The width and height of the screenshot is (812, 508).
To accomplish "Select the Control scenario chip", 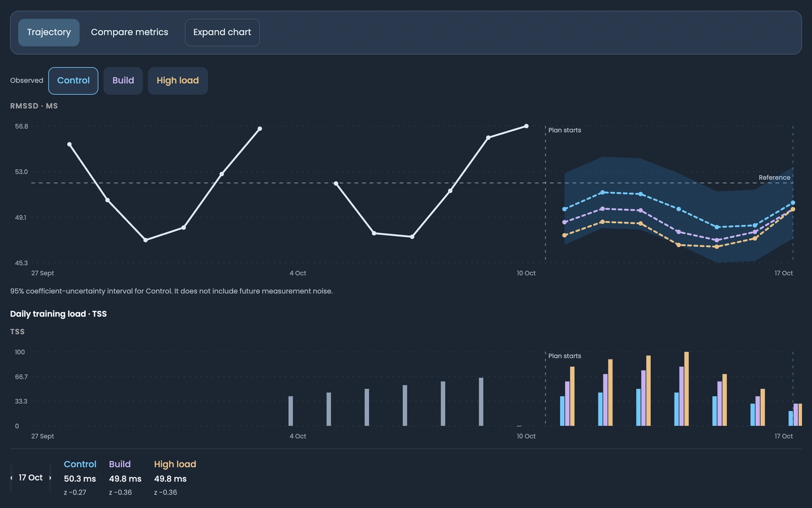I will (x=73, y=81).
